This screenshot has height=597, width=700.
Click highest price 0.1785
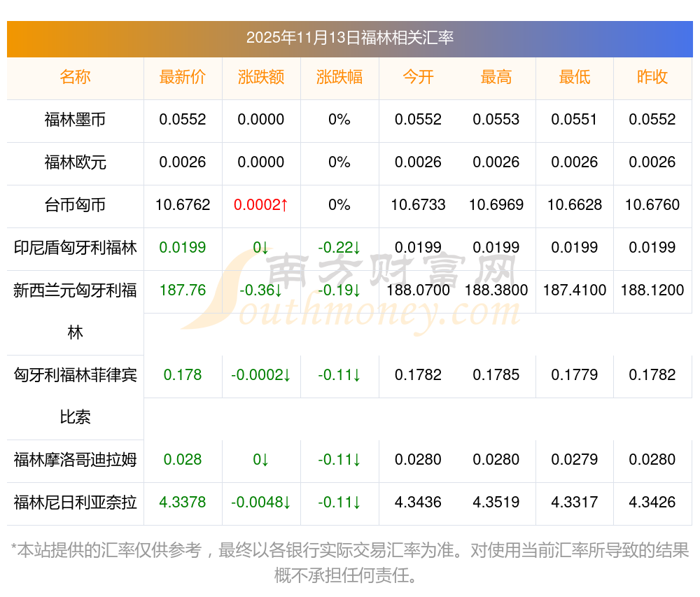pos(496,375)
